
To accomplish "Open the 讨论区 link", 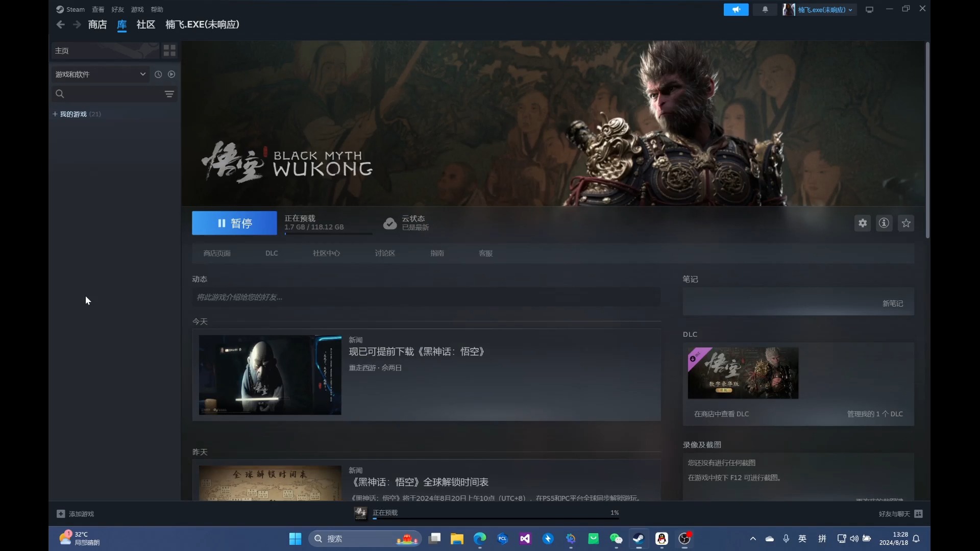I will click(385, 254).
